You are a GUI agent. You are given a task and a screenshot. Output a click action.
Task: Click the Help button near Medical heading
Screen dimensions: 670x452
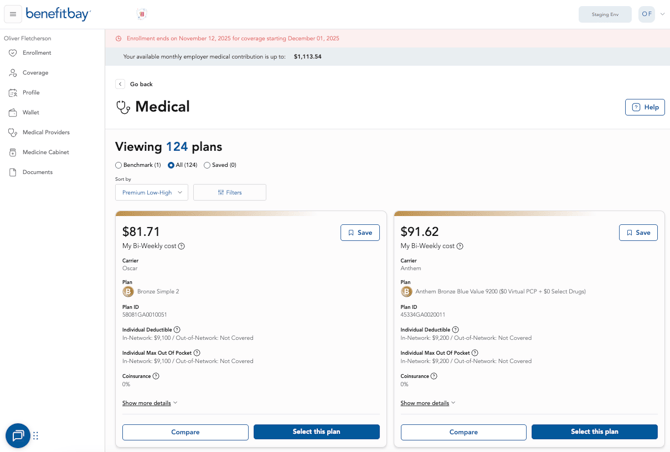pos(645,107)
